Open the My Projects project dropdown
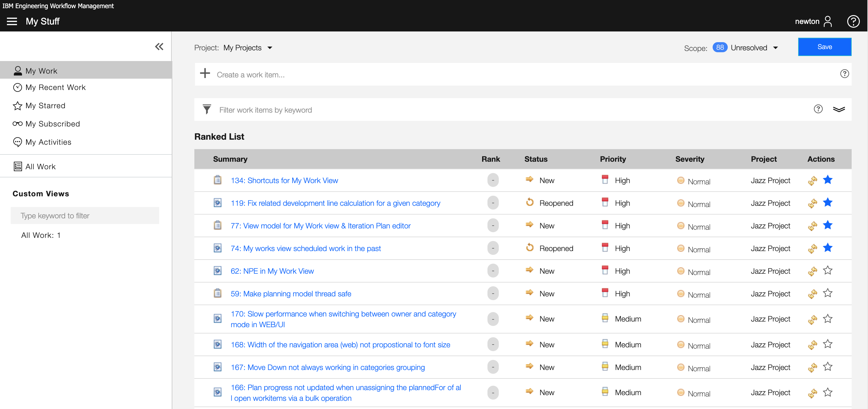 point(248,48)
